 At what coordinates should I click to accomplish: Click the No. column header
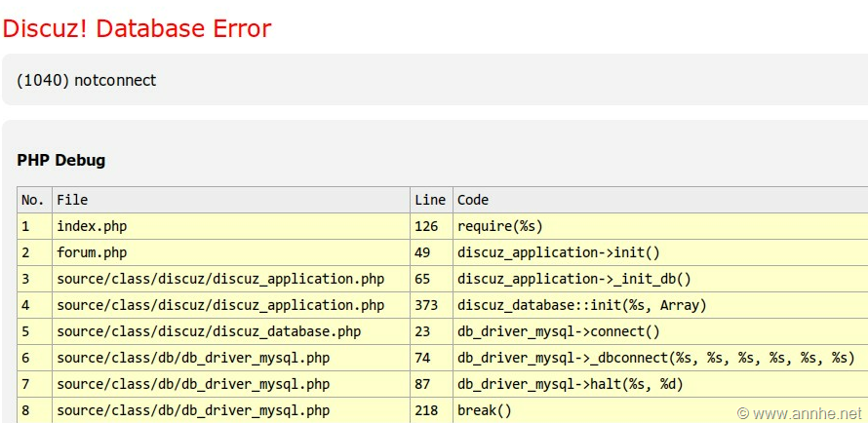pyautogui.click(x=33, y=200)
